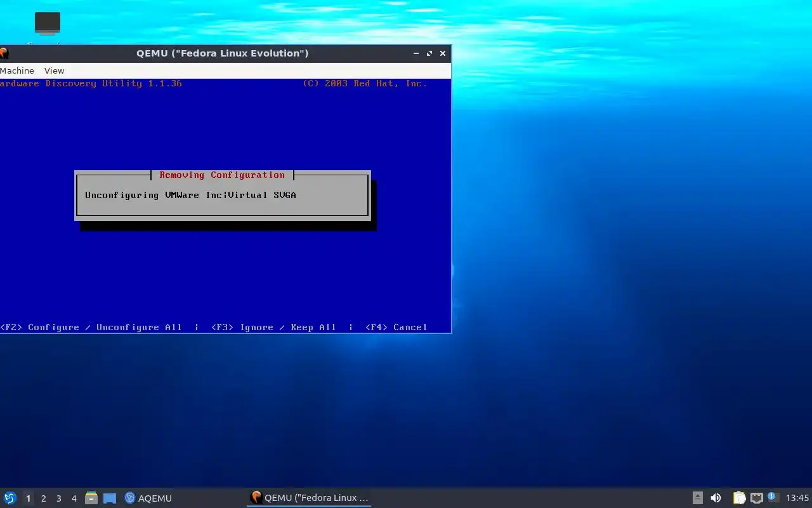Click the 13:45 clock
812x508 pixels.
797,498
